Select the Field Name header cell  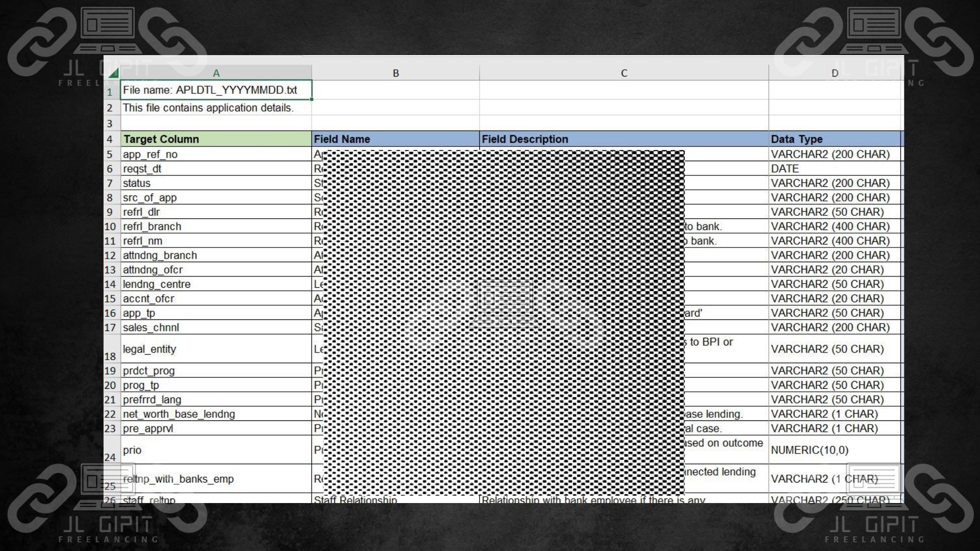pyautogui.click(x=396, y=139)
